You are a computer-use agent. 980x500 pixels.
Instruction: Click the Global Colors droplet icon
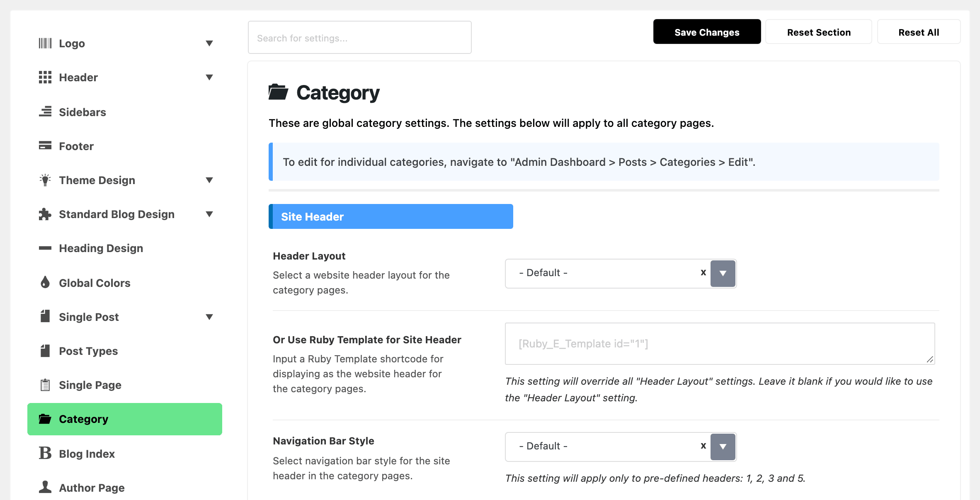[x=45, y=282]
